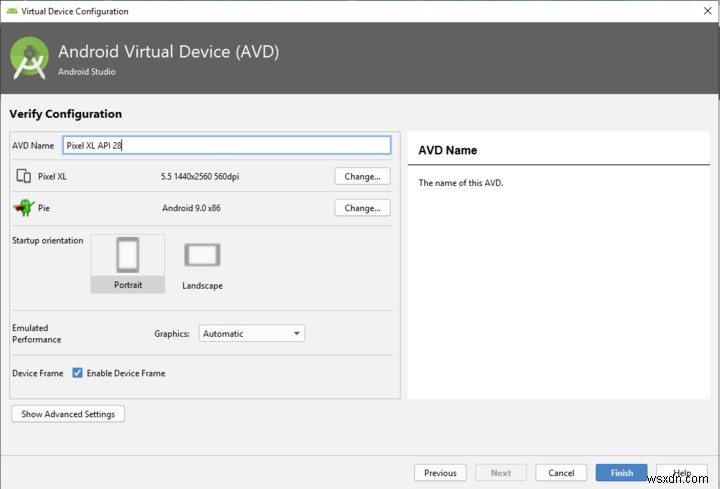Click the 'Pixel XL' device name text
The height and width of the screenshot is (489, 720).
pyautogui.click(x=52, y=176)
